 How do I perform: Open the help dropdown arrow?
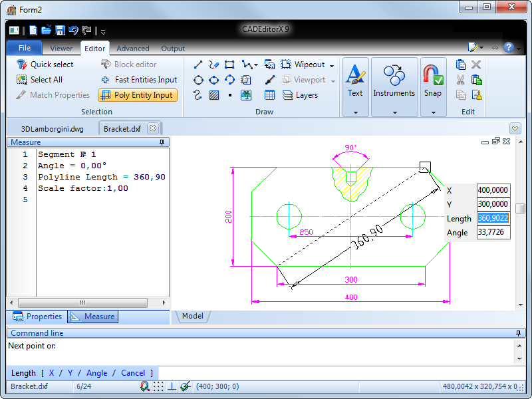point(519,48)
